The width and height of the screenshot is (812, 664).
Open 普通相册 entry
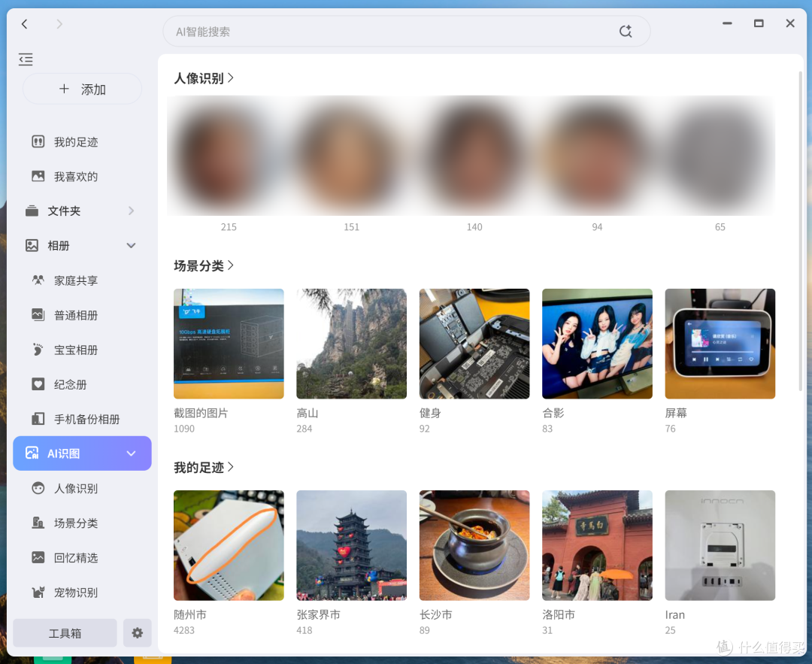[x=82, y=315]
